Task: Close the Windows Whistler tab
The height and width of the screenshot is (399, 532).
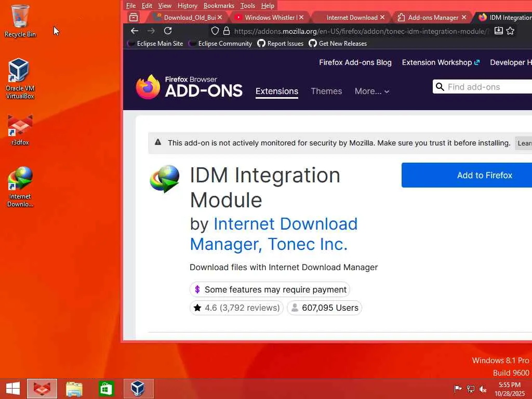Action: tap(301, 17)
